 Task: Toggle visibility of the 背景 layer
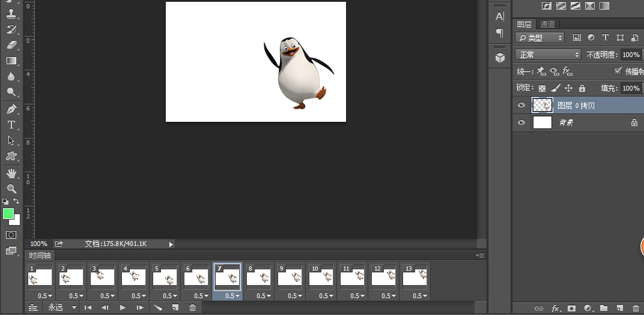521,122
